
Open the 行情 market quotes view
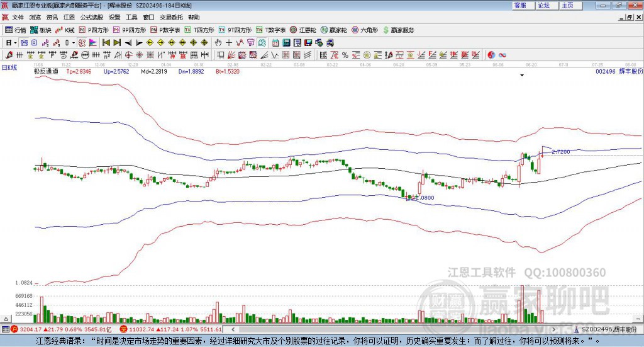(x=15, y=30)
